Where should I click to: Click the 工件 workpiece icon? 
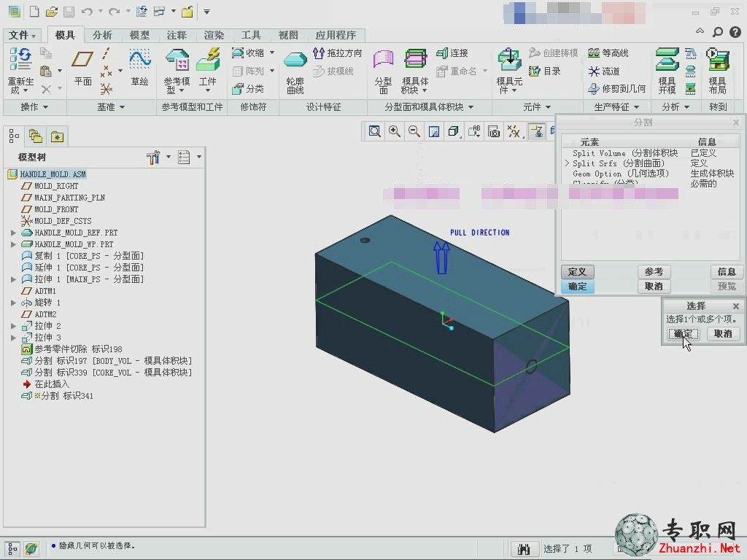208,61
